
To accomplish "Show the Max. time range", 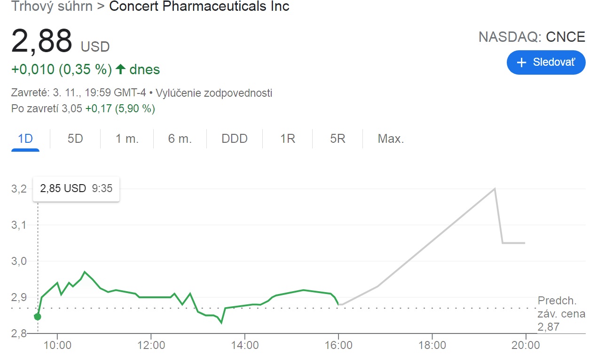I will [391, 139].
